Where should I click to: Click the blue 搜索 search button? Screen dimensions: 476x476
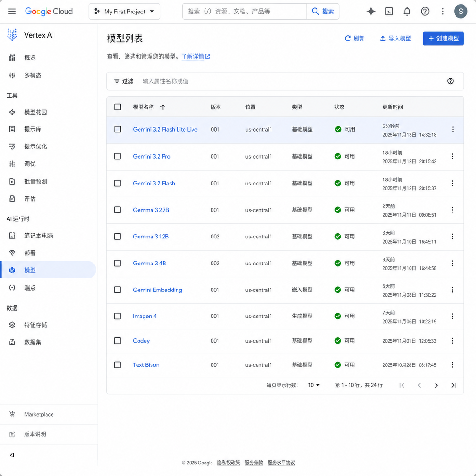coord(323,12)
